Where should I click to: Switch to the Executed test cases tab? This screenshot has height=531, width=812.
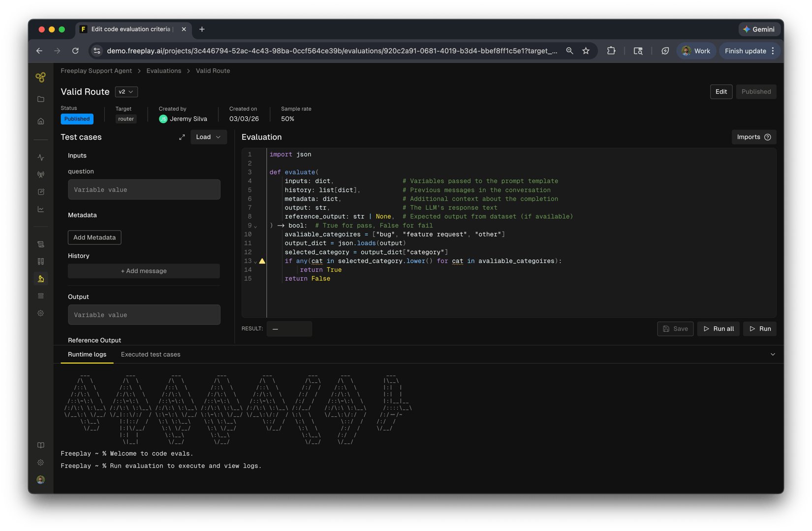151,355
